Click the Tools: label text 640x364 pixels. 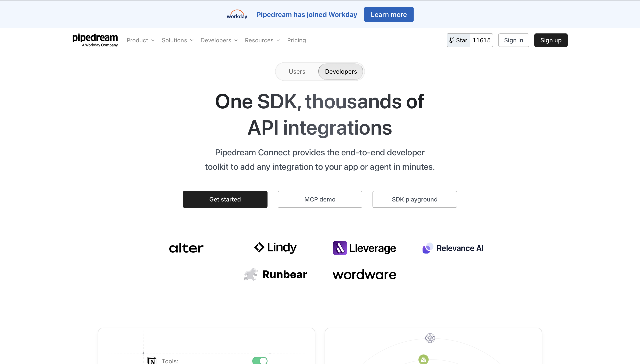click(170, 361)
